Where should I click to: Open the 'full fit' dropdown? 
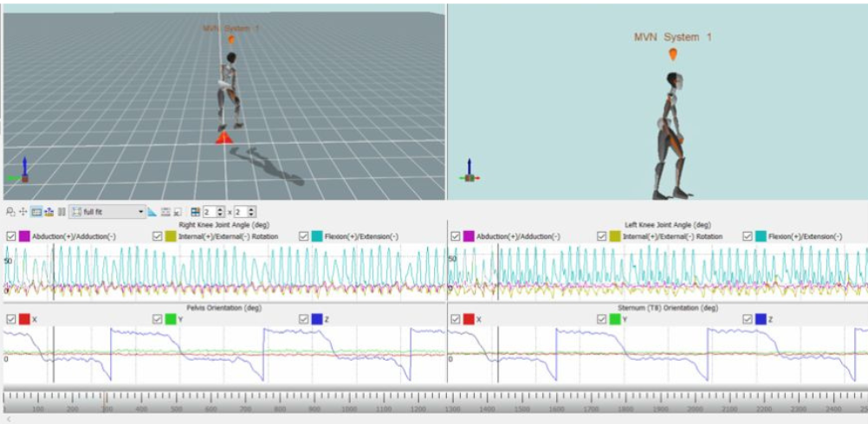[141, 211]
